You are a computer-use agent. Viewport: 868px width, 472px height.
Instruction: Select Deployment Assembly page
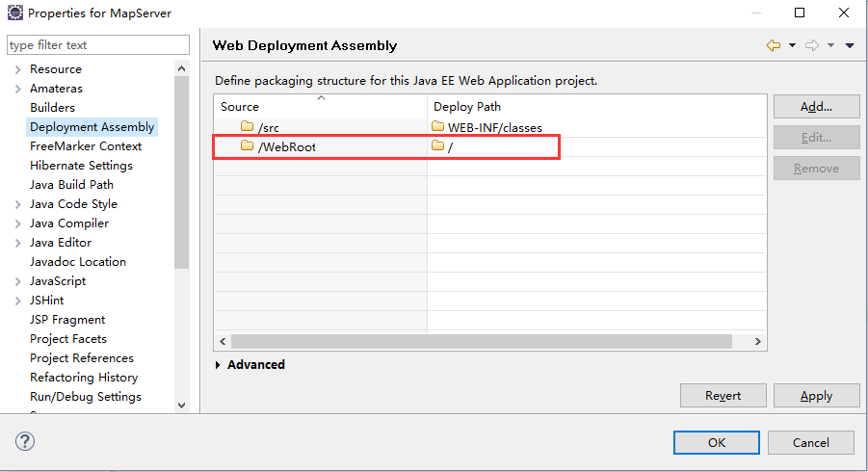point(92,127)
